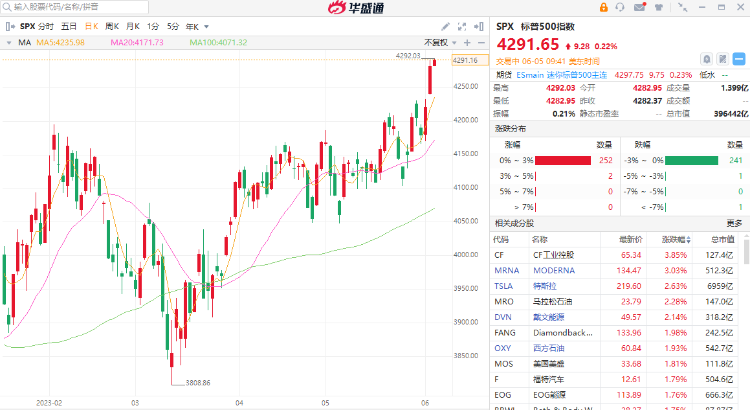Click the 4292.03 high marker on chart
The image size is (750, 410).
point(408,56)
